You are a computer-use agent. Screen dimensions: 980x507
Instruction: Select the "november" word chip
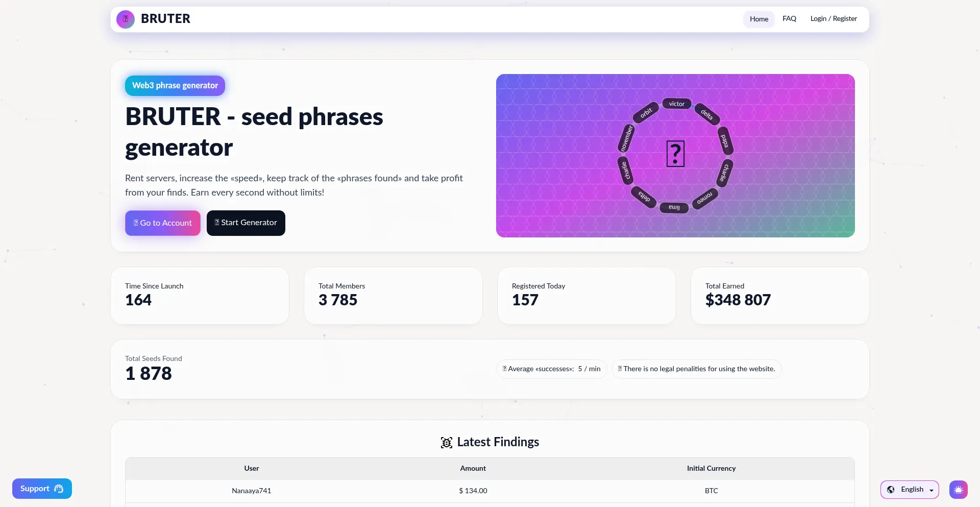[626, 138]
